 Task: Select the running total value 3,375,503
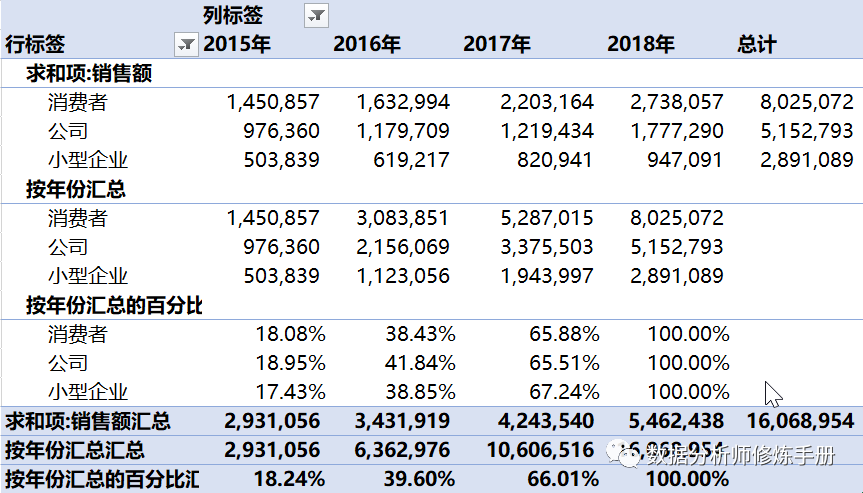547,247
